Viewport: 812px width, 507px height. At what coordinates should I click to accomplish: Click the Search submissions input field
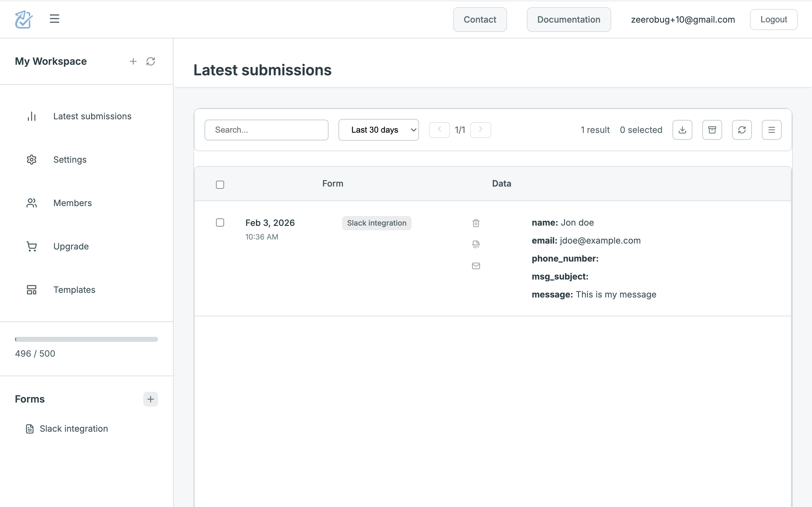click(266, 130)
